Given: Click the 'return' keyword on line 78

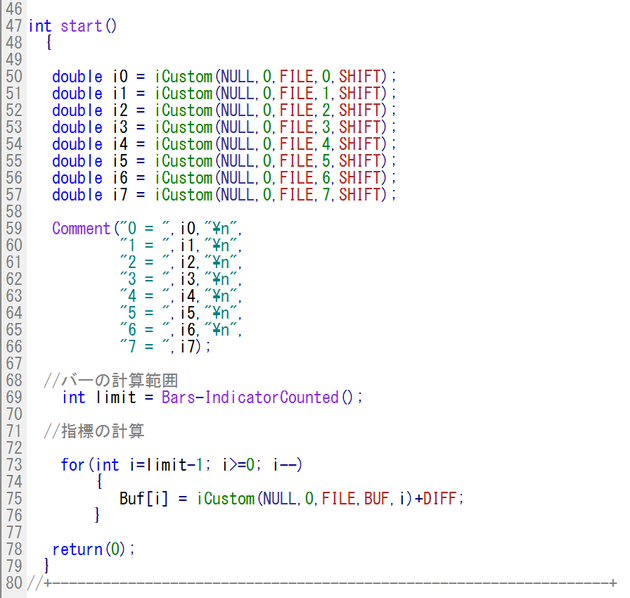Looking at the screenshot, I should tap(77, 549).
